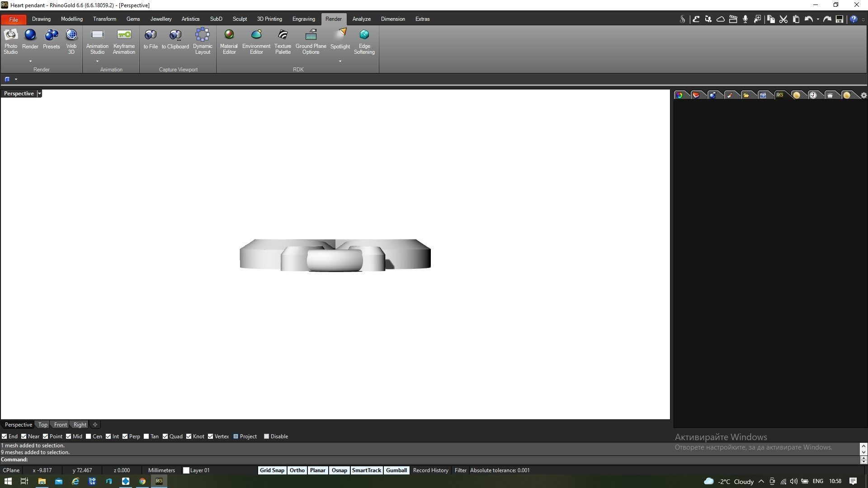Screen dimensions: 868x488
Task: Expand the Spotlight dropdown arrow
Action: 340,61
